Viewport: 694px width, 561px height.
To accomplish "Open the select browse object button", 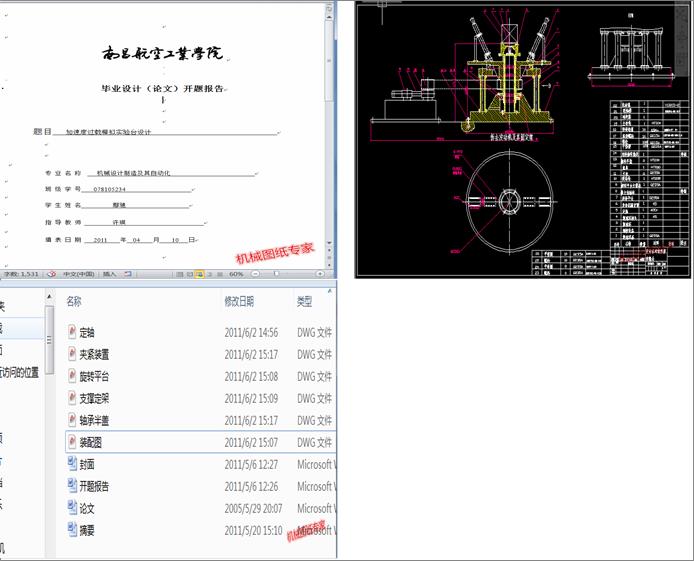I will 329,257.
